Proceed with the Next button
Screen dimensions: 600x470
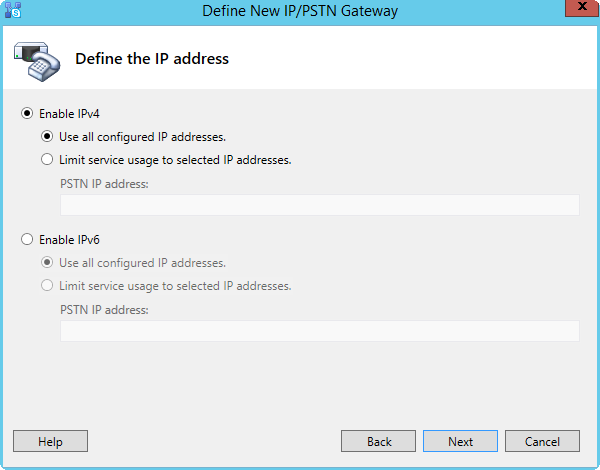460,441
